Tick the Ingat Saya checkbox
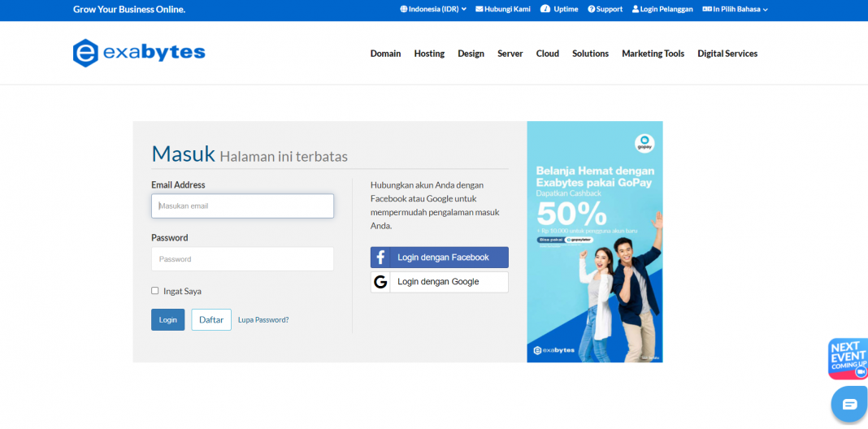The height and width of the screenshot is (429, 868). (x=155, y=291)
